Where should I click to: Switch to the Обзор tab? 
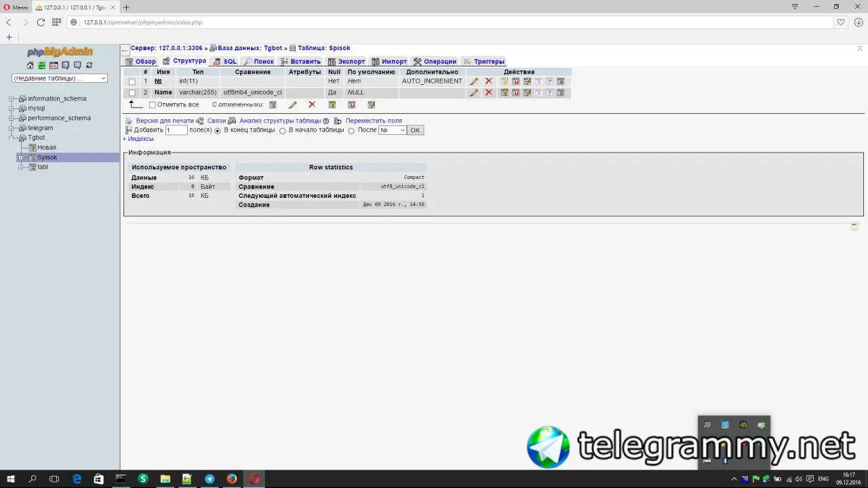[140, 62]
